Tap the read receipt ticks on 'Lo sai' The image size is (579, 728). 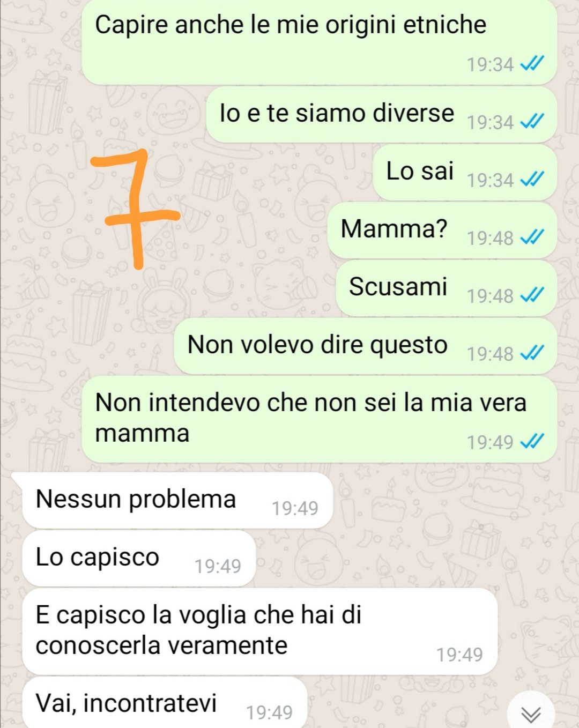(532, 180)
